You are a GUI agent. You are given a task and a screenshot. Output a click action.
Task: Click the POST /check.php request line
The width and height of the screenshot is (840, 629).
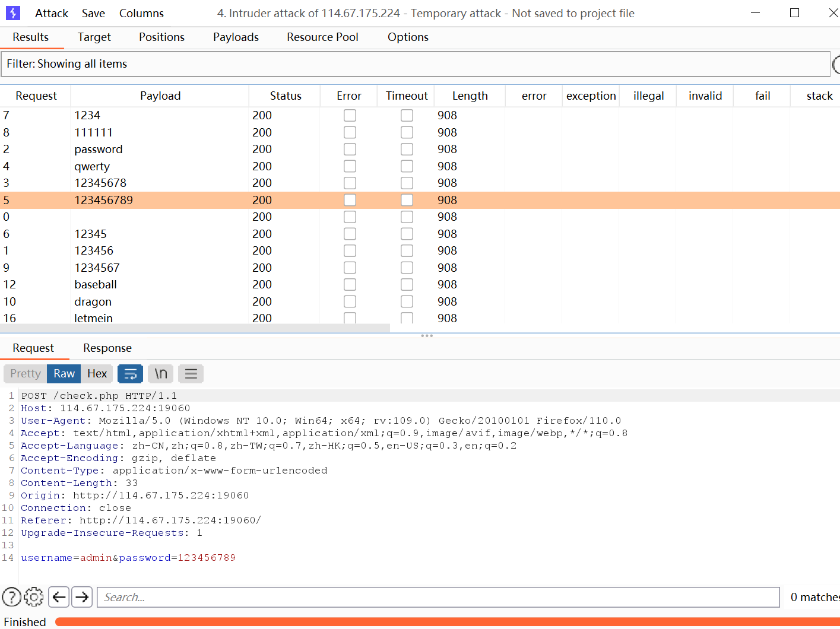(x=99, y=395)
